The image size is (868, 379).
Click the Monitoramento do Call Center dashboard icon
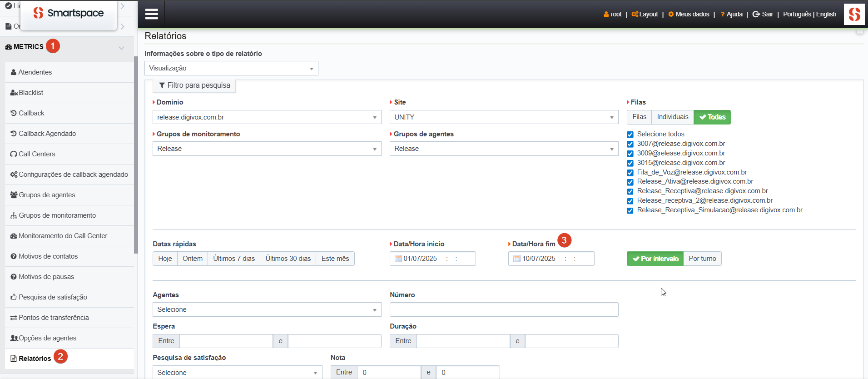[x=14, y=236]
